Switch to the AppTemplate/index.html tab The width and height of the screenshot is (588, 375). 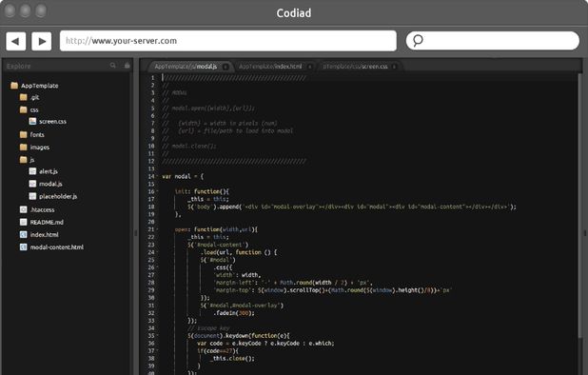tap(270, 67)
